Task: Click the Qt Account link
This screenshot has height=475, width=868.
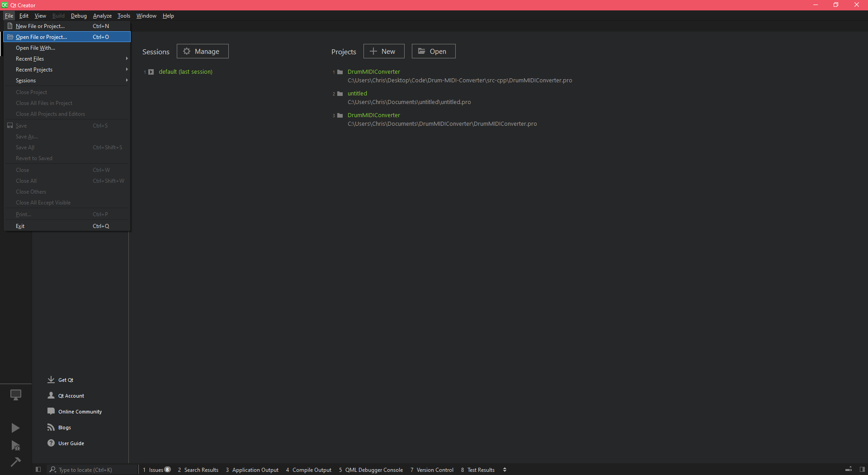Action: click(x=71, y=396)
